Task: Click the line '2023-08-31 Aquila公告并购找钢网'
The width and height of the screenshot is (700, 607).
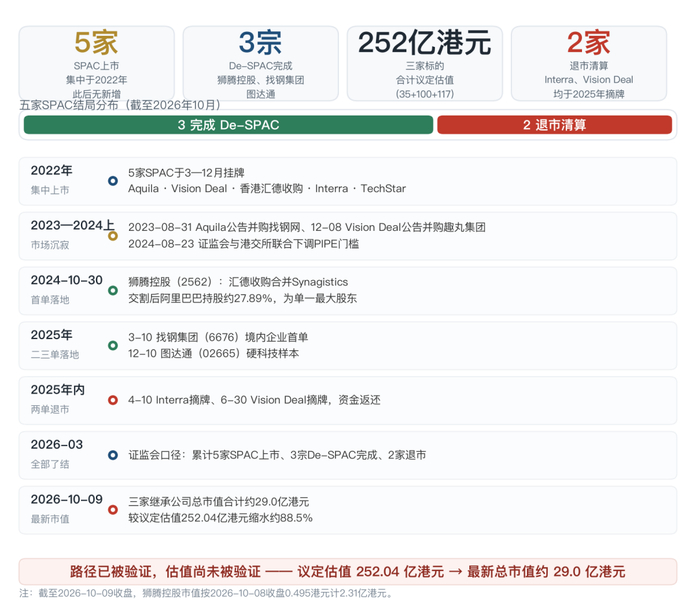Action: pyautogui.click(x=307, y=227)
